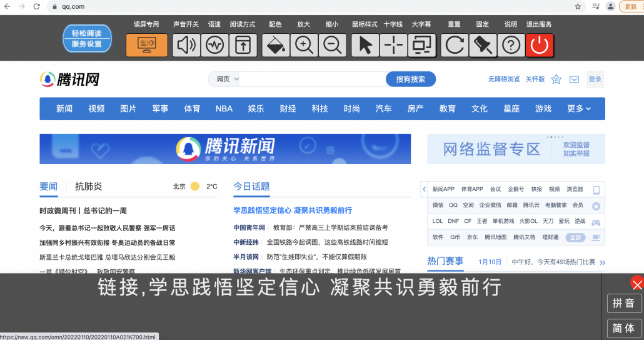Screen dimensions: 644x340
Task: Click the star badge icon in services panel
Action: tap(596, 206)
